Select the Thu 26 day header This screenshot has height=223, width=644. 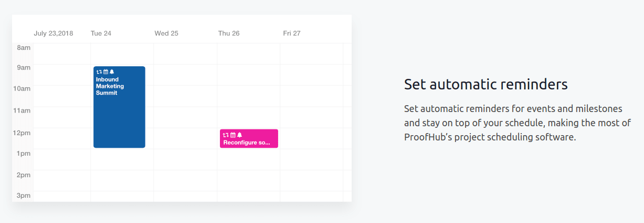(x=229, y=33)
